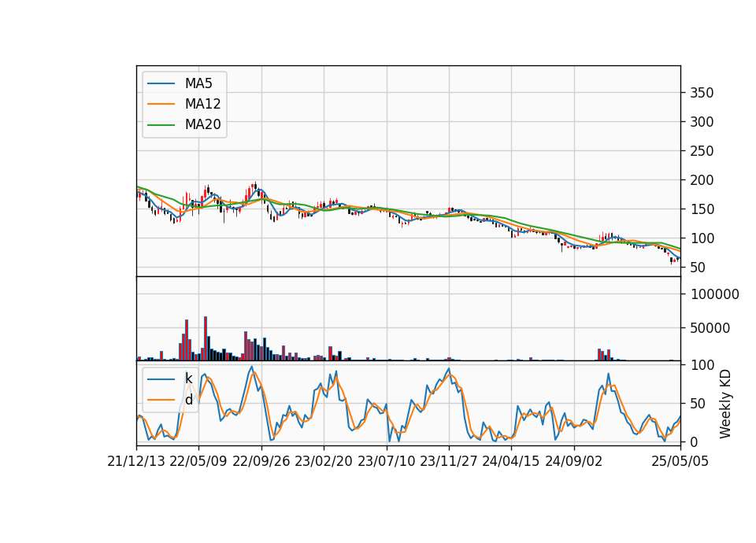Image resolution: width=756 pixels, height=543 pixels.
Task: Click the 23/02/20 date axis label
Action: tap(324, 461)
